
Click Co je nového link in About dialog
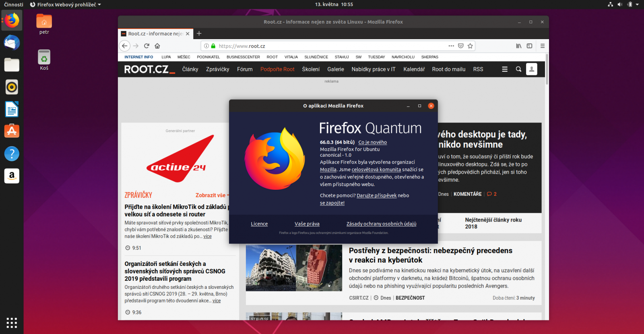pos(372,142)
